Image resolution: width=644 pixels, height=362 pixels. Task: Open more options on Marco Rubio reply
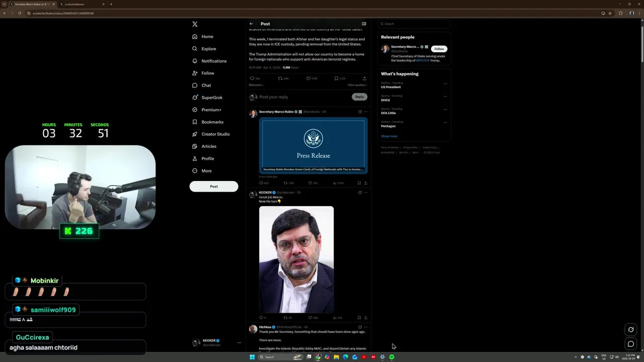point(366,112)
